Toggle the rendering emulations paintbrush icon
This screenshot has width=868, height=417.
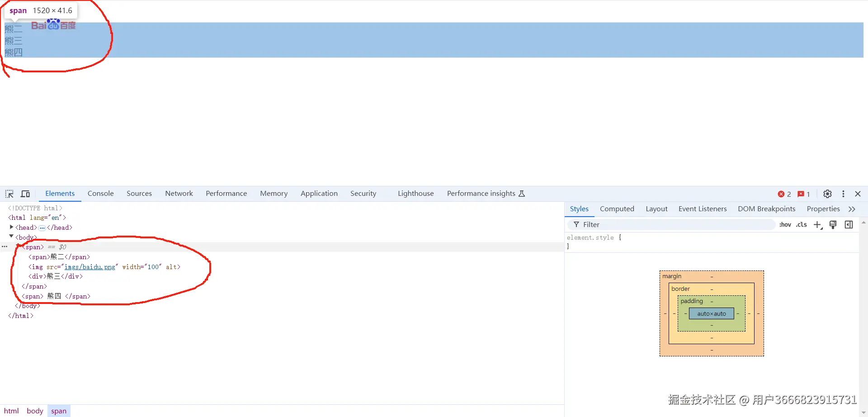833,225
